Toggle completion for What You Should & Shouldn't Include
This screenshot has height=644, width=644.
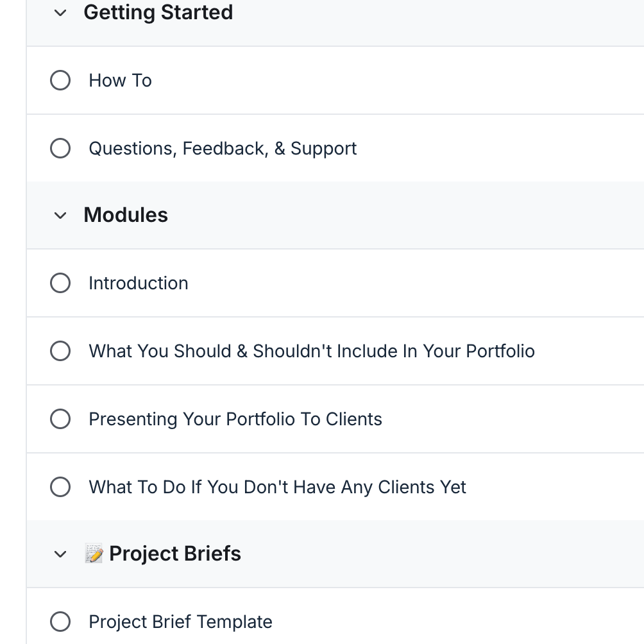[x=60, y=351]
